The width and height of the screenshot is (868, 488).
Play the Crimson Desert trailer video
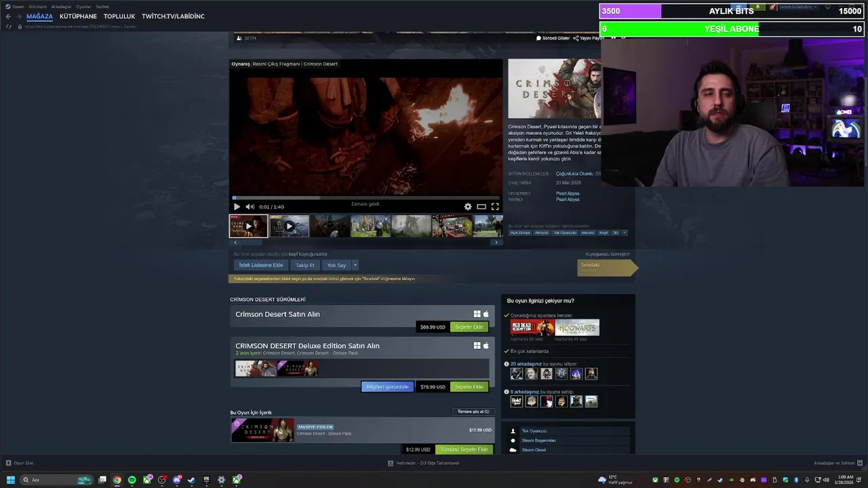[237, 207]
